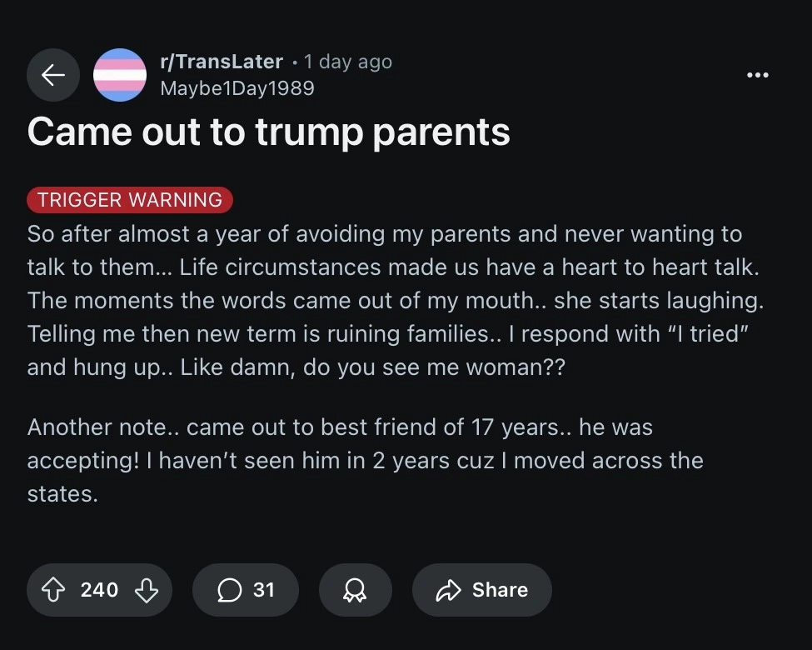Click the paragraph starting Another note
Screen dimensions: 812x650
[x=365, y=460]
